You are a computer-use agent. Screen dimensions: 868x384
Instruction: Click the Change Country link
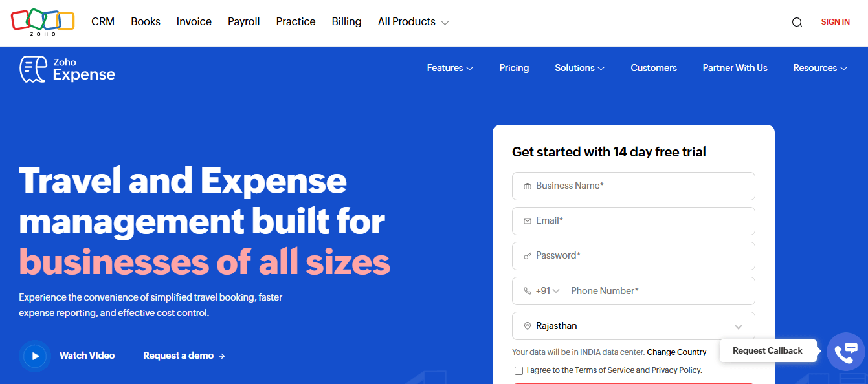coord(676,352)
